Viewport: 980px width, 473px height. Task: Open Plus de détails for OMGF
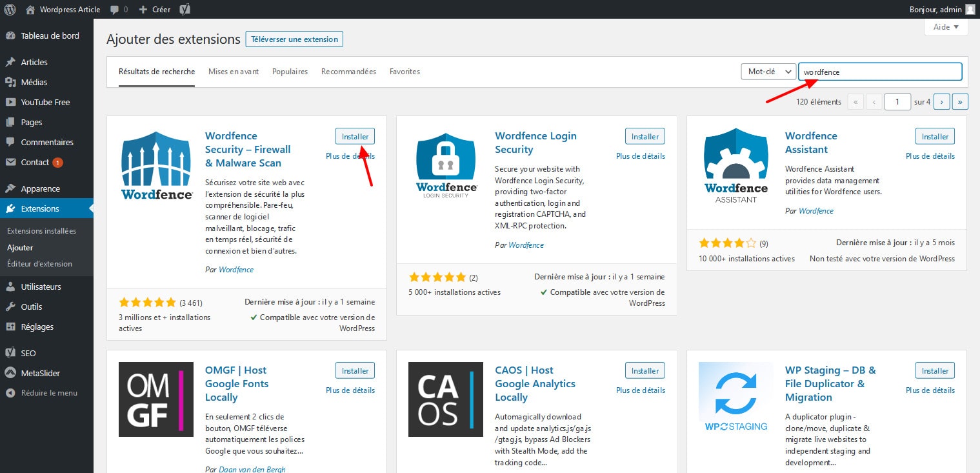point(350,390)
